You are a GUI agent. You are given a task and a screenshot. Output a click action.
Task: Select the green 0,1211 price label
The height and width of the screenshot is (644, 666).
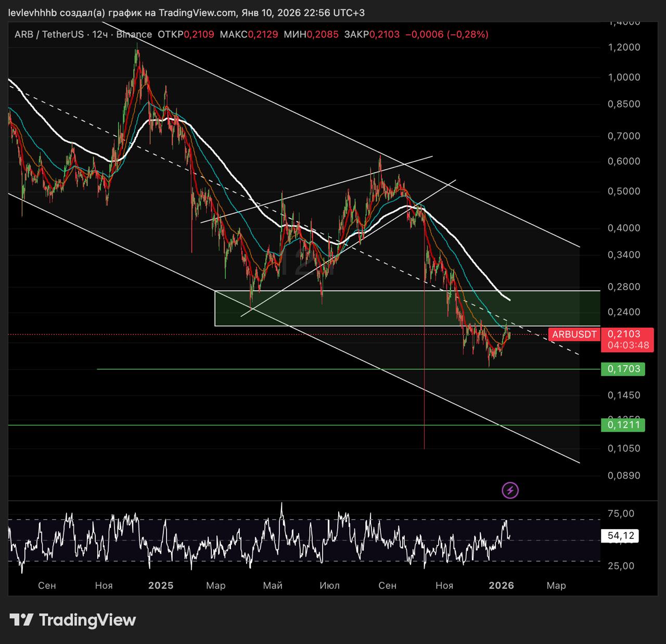click(x=623, y=425)
